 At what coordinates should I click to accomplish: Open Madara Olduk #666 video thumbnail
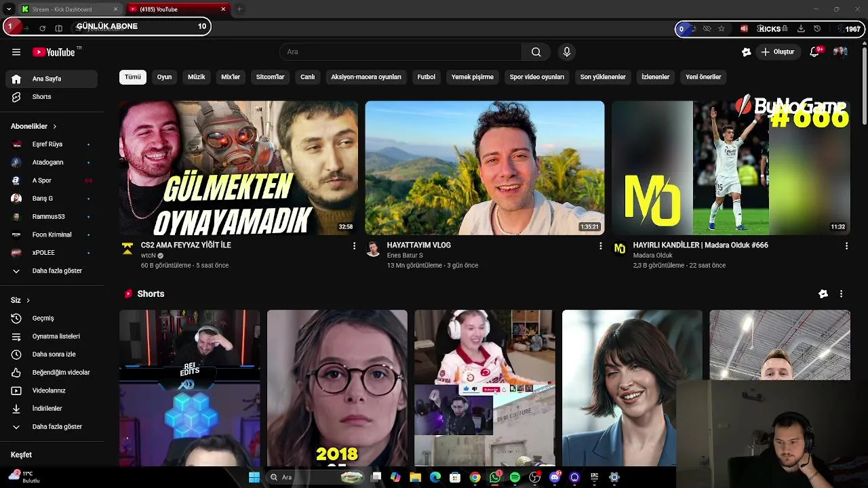[731, 168]
